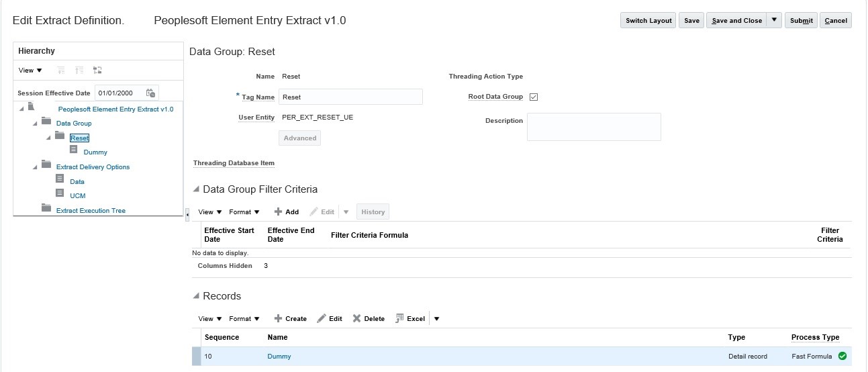
Task: Click the Tag Name input field
Action: pyautogui.click(x=350, y=97)
